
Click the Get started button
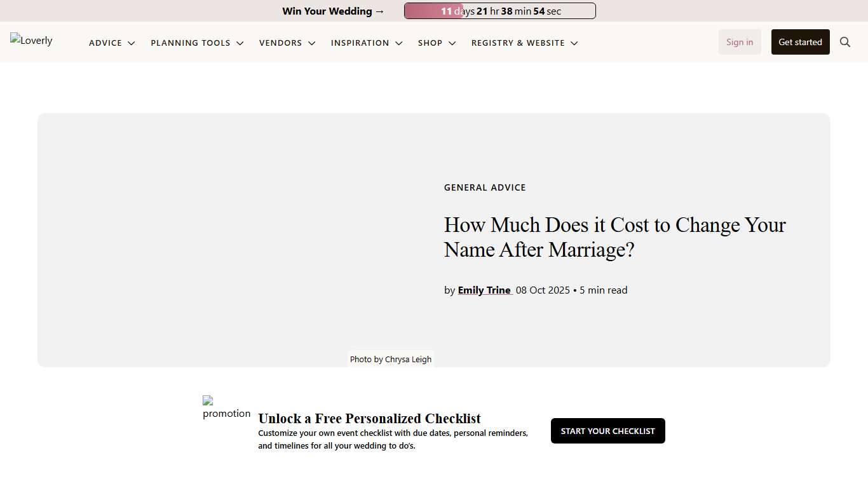point(800,42)
